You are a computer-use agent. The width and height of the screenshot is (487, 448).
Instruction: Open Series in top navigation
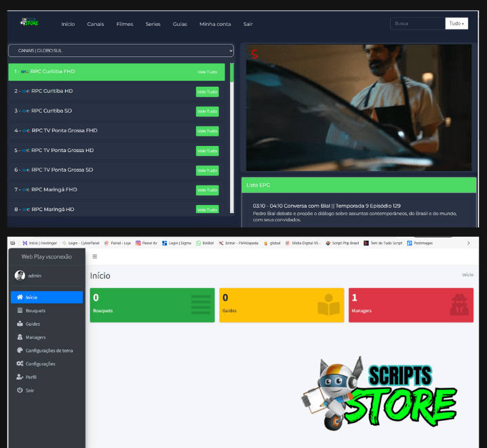click(x=153, y=24)
